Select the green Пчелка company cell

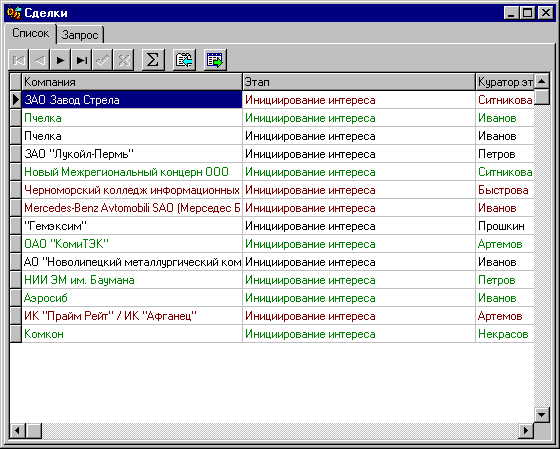point(132,118)
